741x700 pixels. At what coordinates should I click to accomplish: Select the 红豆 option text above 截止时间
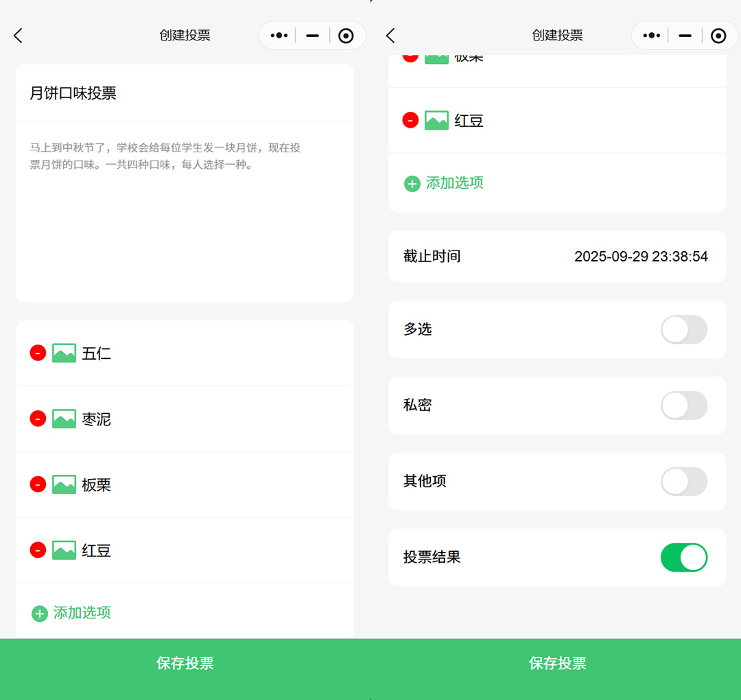(x=469, y=121)
